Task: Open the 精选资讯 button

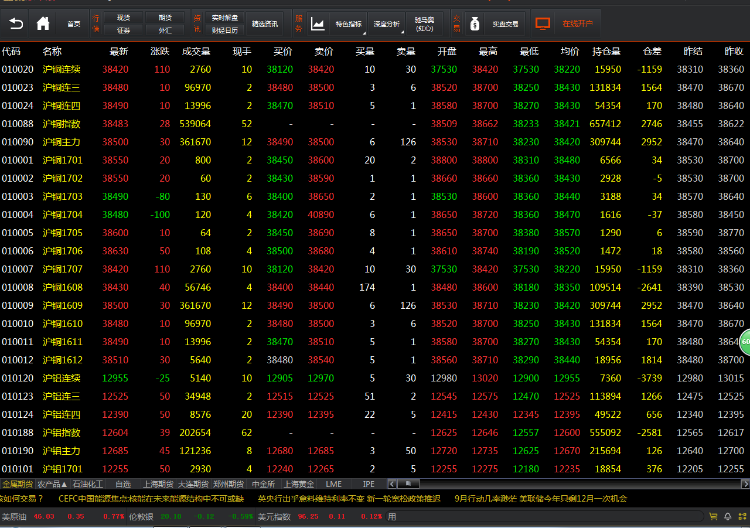Action: (265, 23)
